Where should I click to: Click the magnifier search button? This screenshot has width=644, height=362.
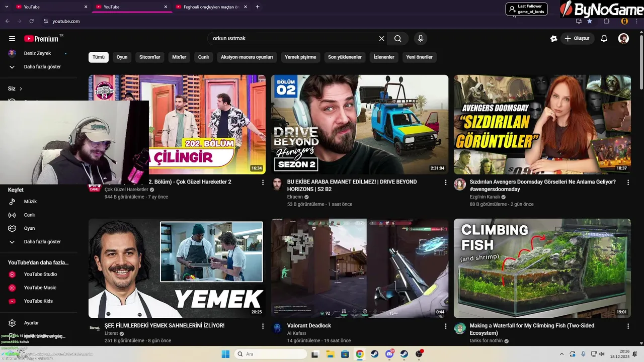397,39
